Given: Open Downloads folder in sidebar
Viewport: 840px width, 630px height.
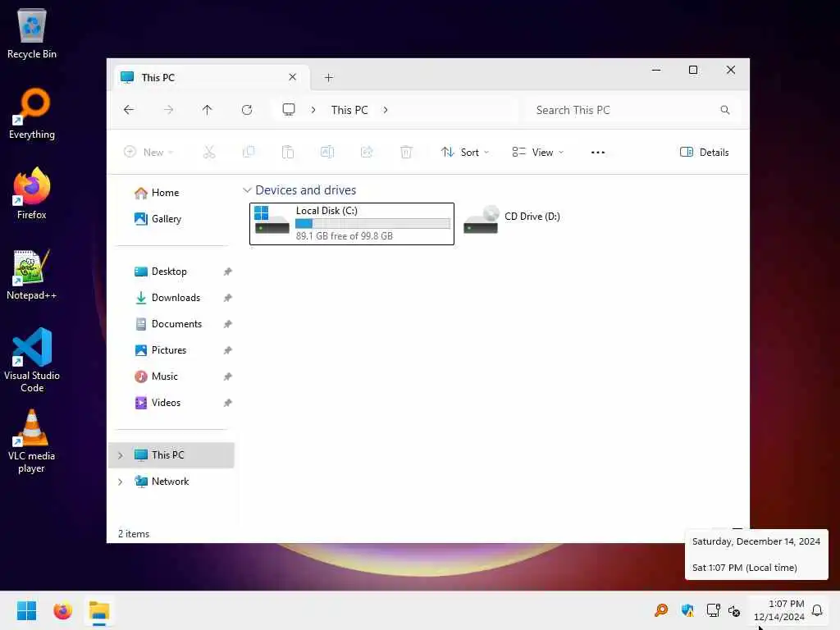Looking at the screenshot, I should pyautogui.click(x=176, y=298).
